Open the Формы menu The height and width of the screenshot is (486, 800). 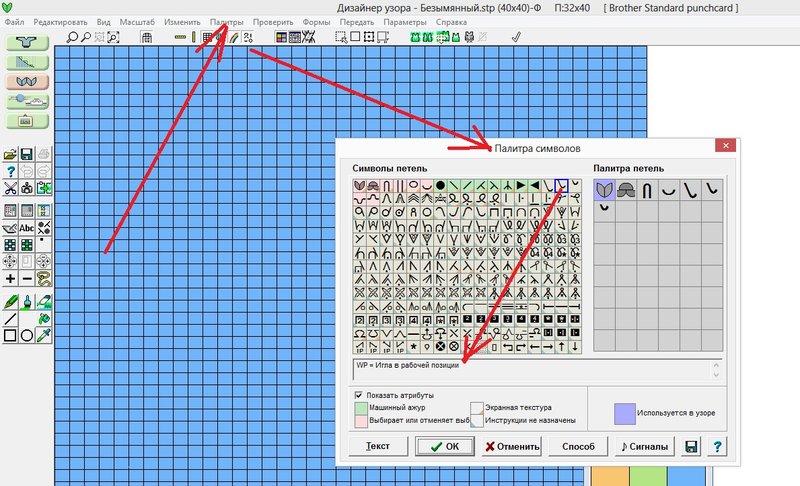click(316, 22)
